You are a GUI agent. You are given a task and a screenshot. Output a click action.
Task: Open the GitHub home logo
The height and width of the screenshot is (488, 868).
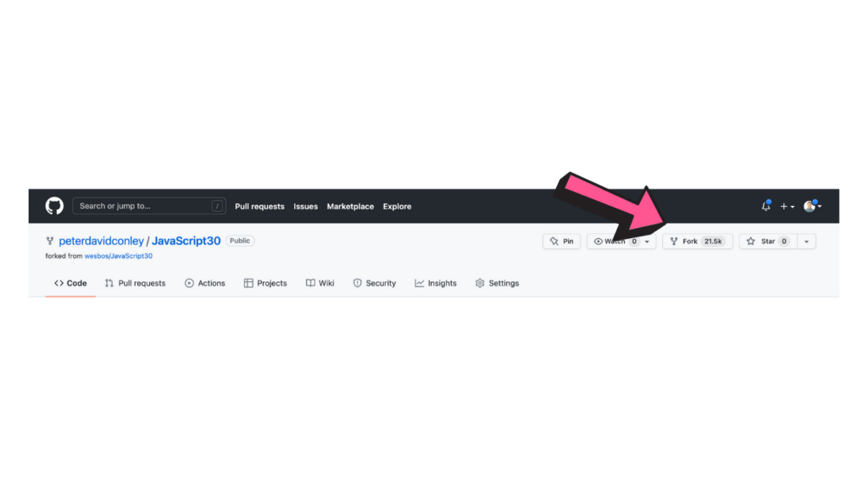pos(54,206)
